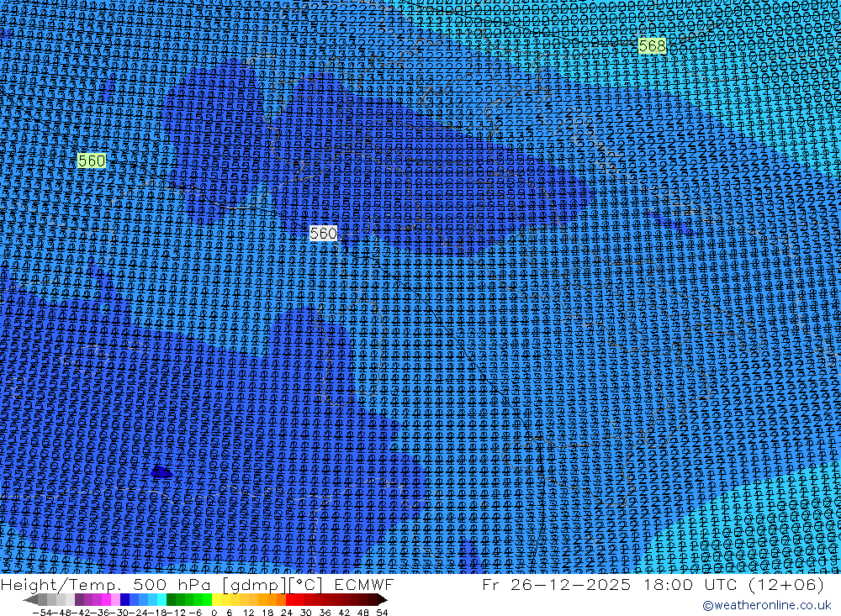Click the "-54" legend scale value
Viewport: 841px width, 616px height.
40,613
